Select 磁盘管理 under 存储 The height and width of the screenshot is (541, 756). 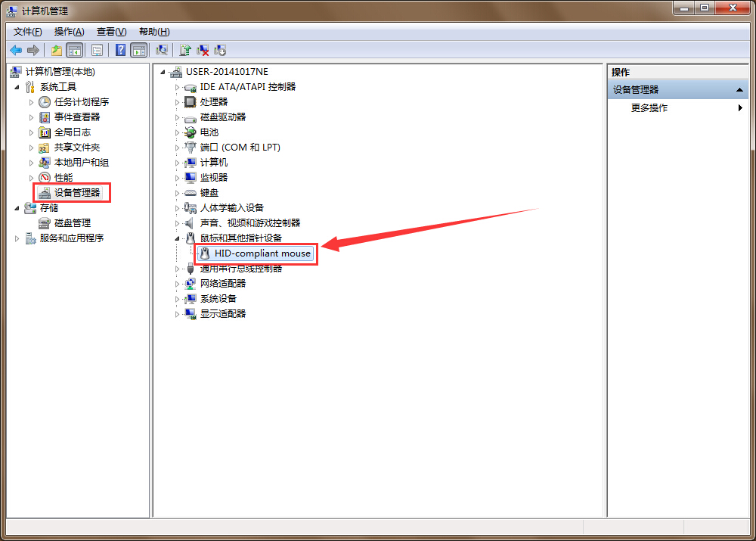click(x=73, y=223)
